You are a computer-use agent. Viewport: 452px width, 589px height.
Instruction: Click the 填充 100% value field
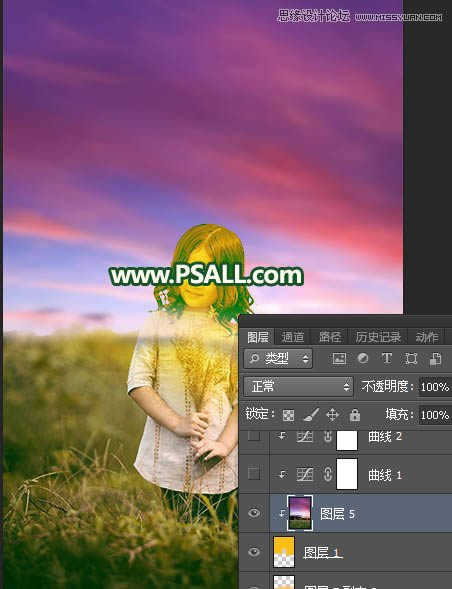435,415
